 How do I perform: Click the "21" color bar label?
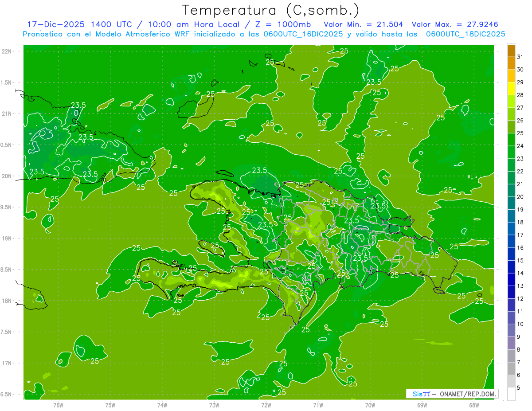tap(520, 184)
